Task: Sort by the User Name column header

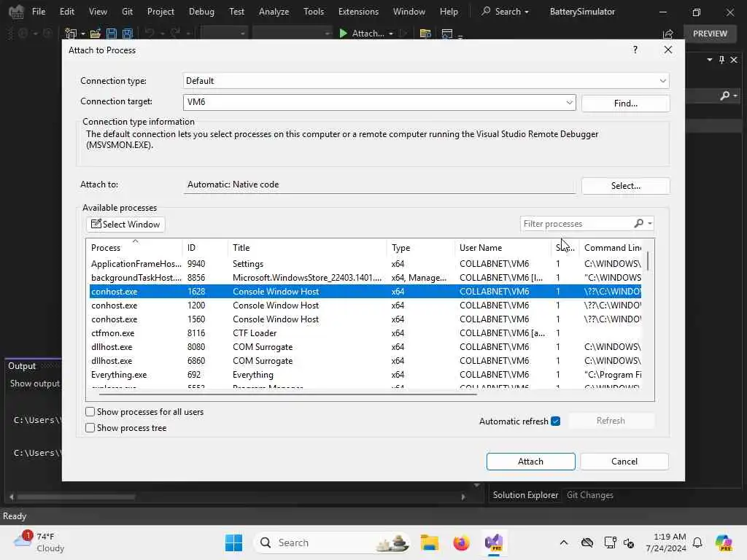Action: pyautogui.click(x=503, y=248)
